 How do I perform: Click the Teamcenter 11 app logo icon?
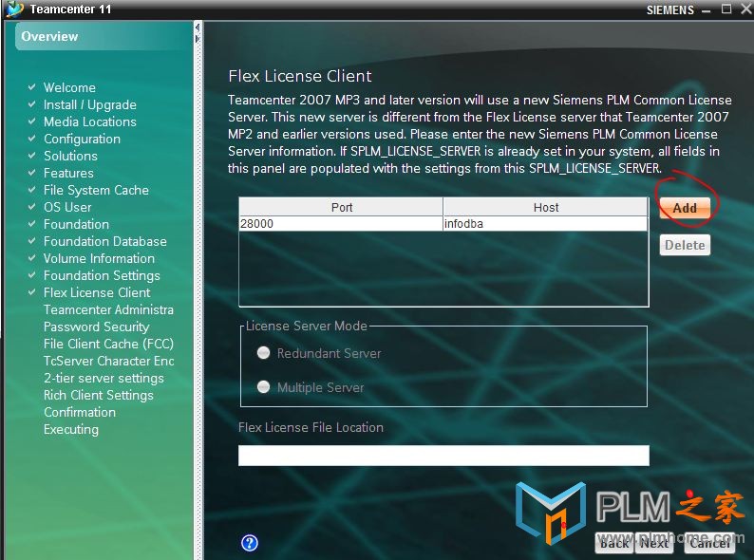click(x=14, y=9)
